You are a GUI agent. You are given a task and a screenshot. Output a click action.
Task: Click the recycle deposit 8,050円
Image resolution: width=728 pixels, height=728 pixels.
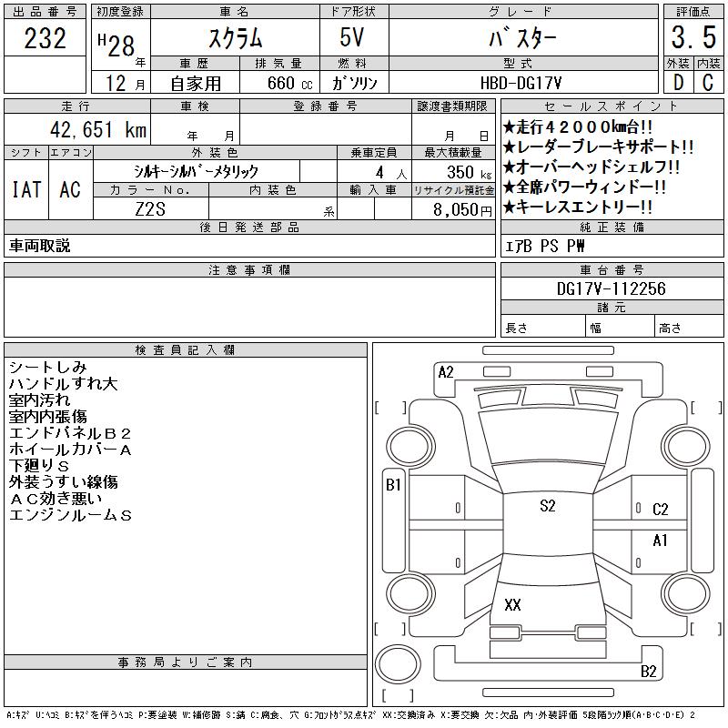tap(462, 209)
